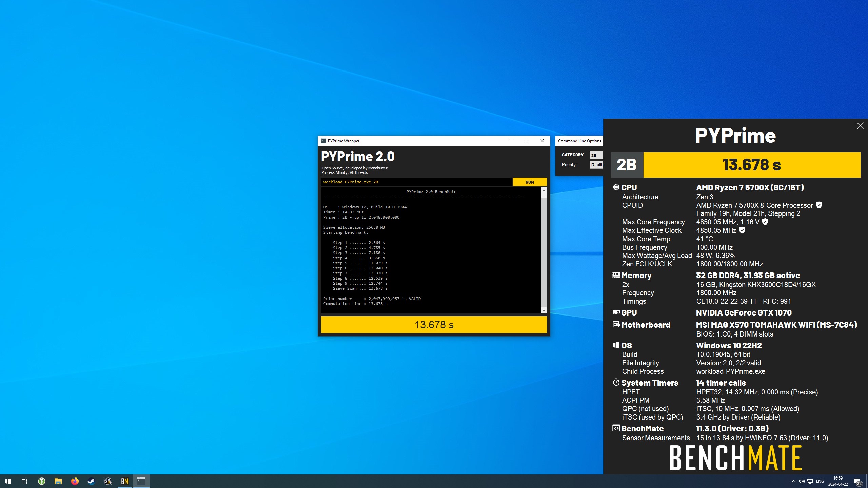Open the Windows Start menu
The image size is (868, 488).
[8, 481]
